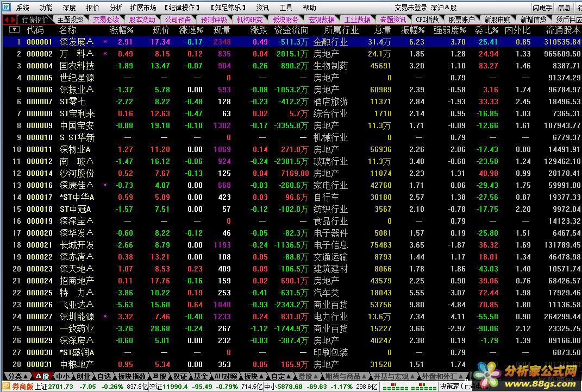
Task: Switch to the 宏观数据 tab
Action: click(322, 20)
